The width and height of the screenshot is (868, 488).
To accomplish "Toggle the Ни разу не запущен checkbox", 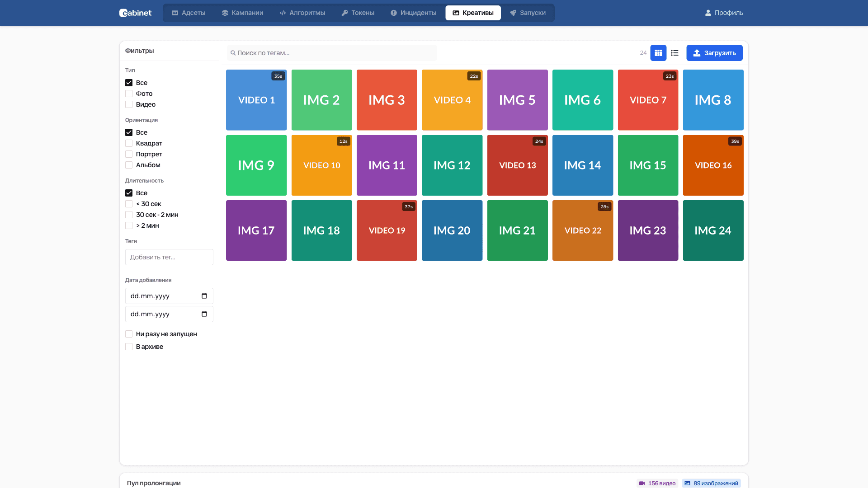I will pyautogui.click(x=129, y=334).
